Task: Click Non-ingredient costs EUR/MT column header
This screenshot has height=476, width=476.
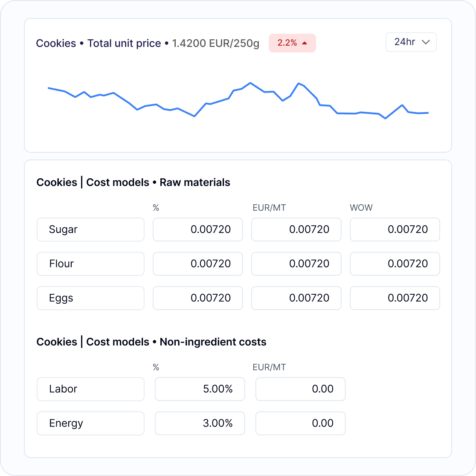Action: [x=269, y=367]
